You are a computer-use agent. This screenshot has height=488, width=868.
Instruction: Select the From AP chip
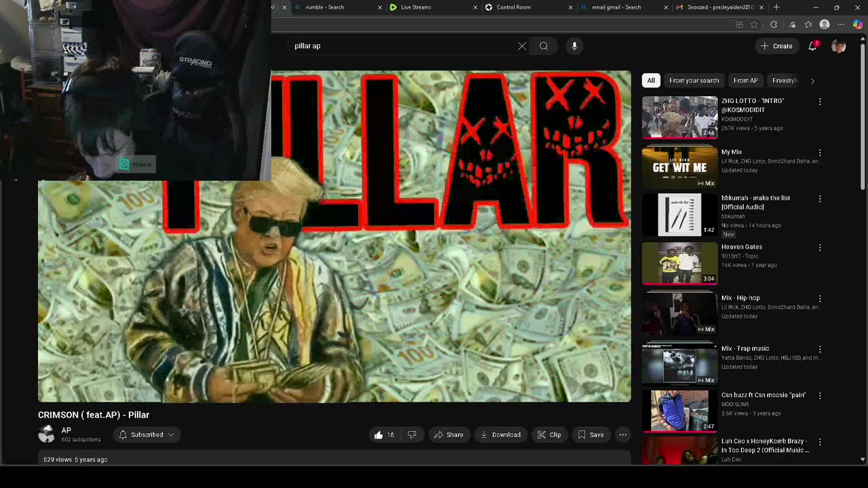(x=745, y=81)
